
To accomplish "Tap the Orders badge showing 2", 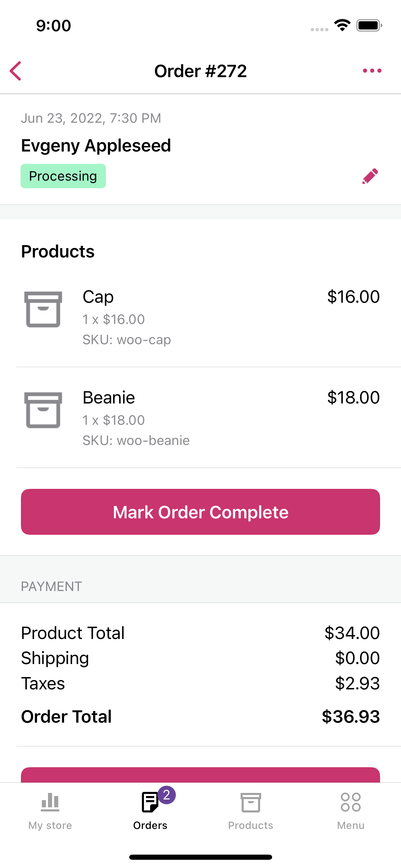I will [167, 795].
